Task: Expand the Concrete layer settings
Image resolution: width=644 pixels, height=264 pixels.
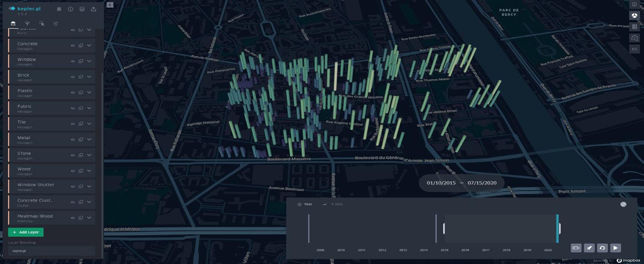Action: pos(89,46)
